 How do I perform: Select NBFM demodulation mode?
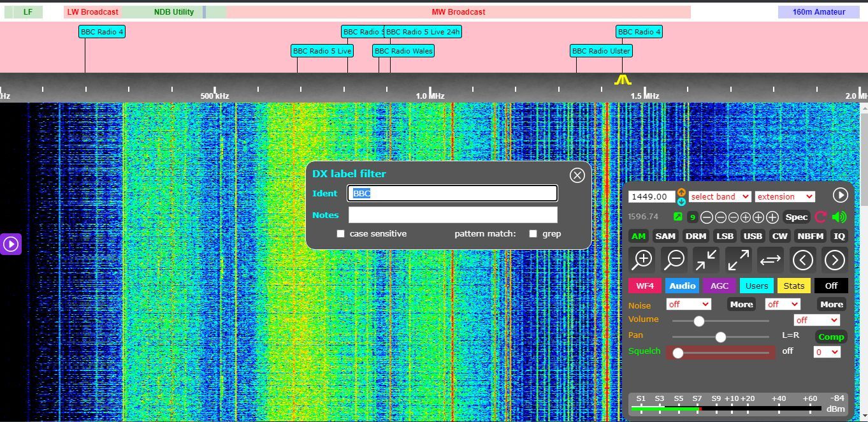point(811,236)
